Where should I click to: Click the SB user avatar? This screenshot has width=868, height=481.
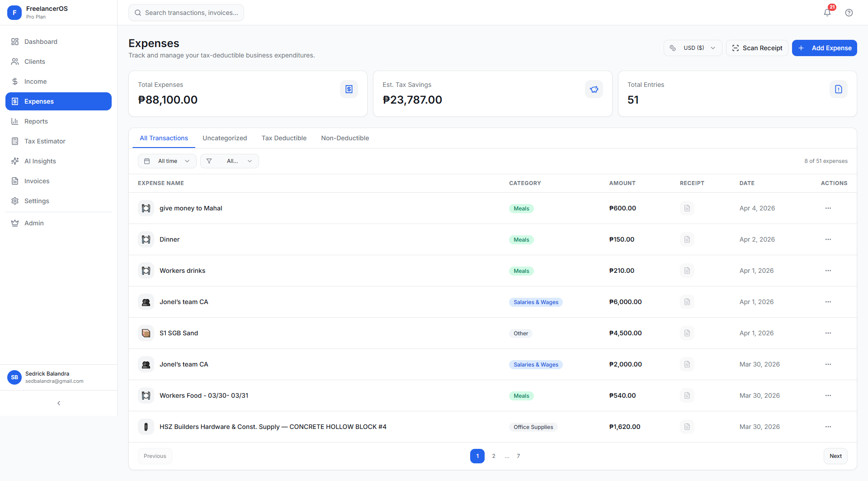click(14, 377)
